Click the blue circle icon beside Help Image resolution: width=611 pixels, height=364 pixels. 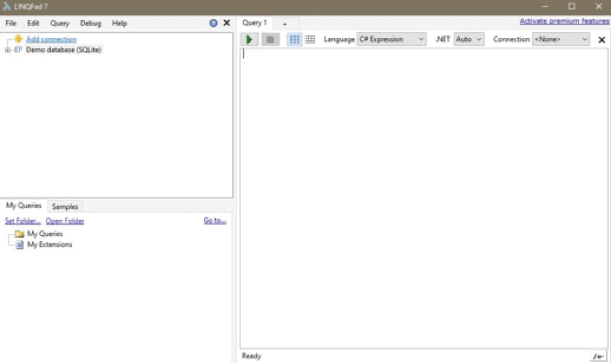213,23
